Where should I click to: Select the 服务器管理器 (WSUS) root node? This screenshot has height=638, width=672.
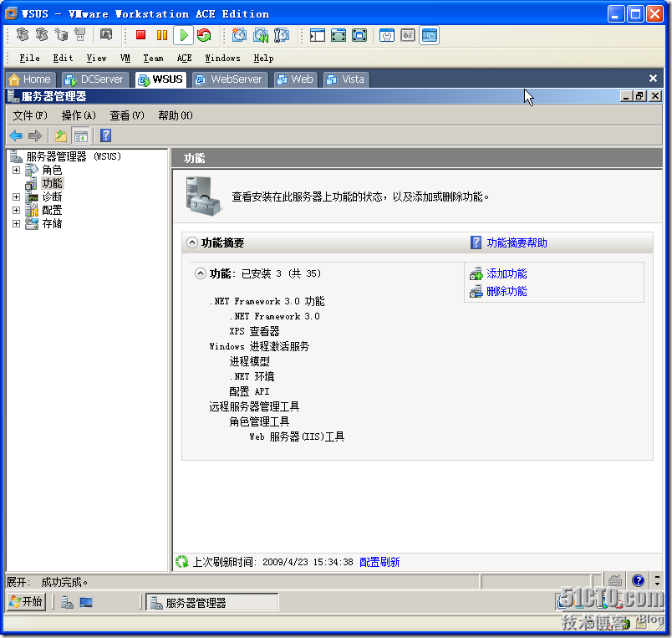pos(74,156)
